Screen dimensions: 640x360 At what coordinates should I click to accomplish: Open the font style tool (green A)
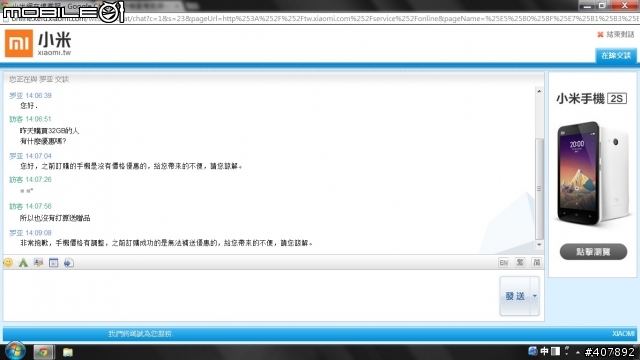[x=23, y=262]
